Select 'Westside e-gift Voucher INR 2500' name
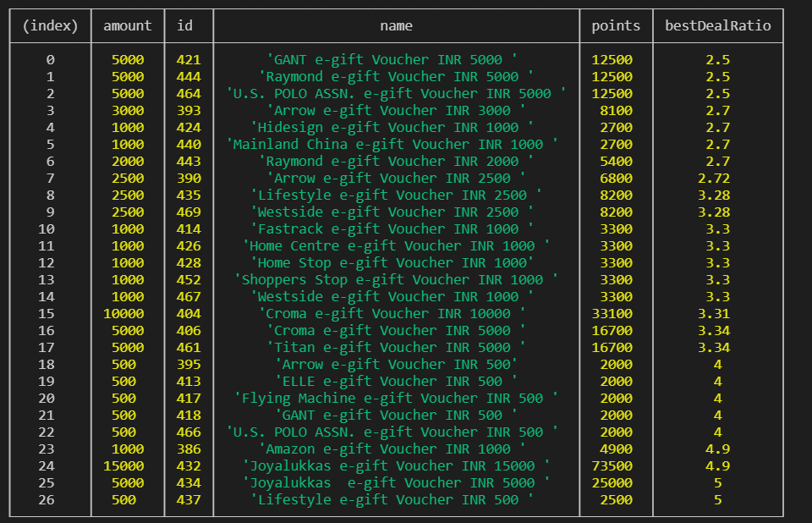Viewport: 812px width, 523px height. pos(392,212)
